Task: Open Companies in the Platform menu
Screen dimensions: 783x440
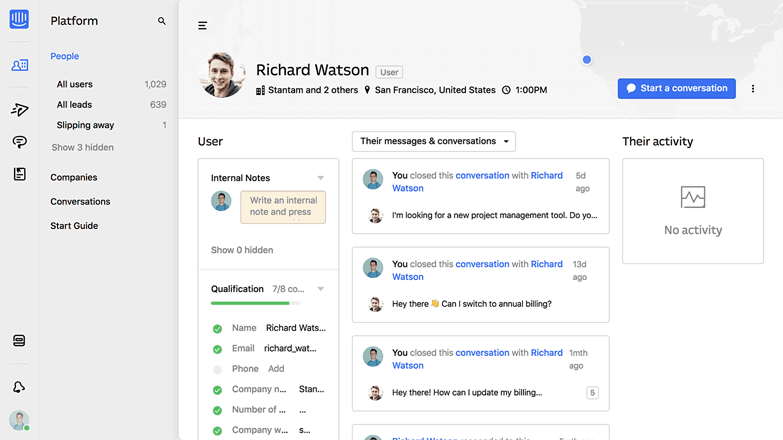Action: pyautogui.click(x=73, y=177)
